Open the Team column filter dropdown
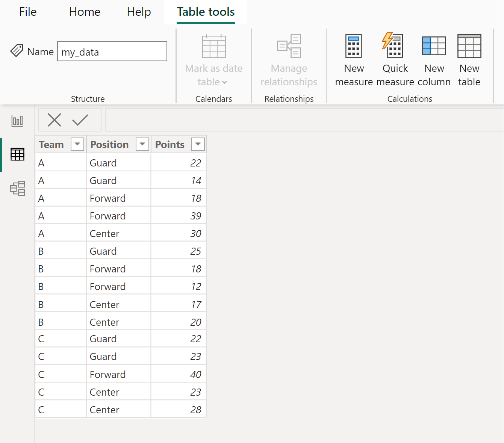 point(77,144)
